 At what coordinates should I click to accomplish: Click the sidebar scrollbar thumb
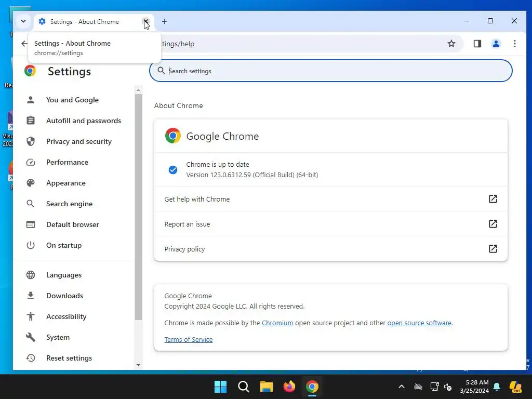click(x=138, y=207)
